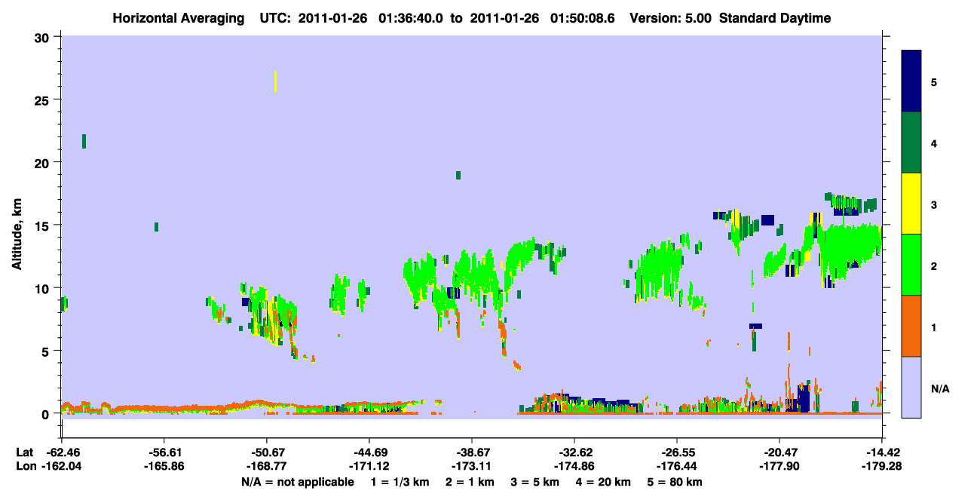Click the isolated yellow vertical streak near 26 km altitude
This screenshot has width=980, height=503.
pyautogui.click(x=276, y=81)
